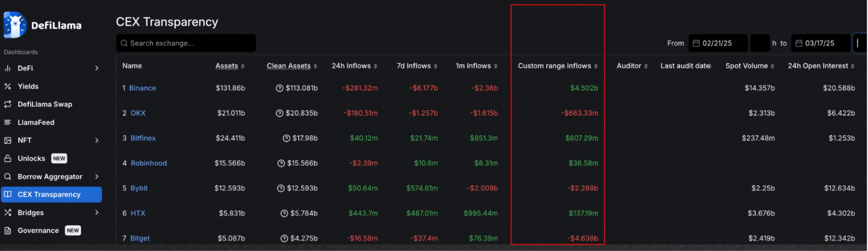Image resolution: width=868 pixels, height=251 pixels.
Task: Click the Governance document icon
Action: (8, 231)
